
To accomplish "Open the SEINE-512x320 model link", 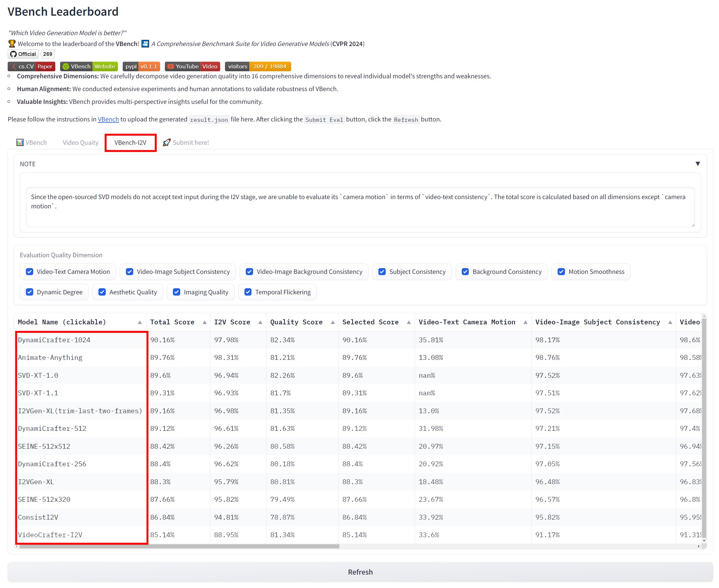I will 44,499.
